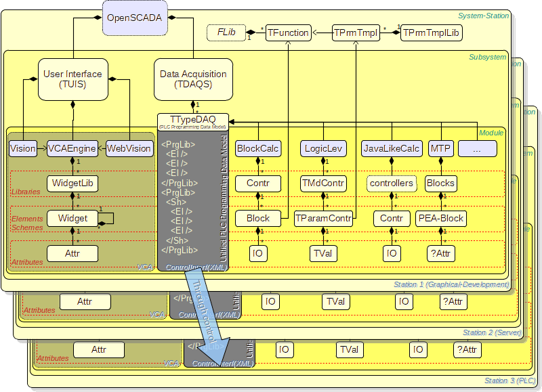This screenshot has width=542, height=392.
Task: Click the OpenSCADA root box
Action: tap(135, 18)
